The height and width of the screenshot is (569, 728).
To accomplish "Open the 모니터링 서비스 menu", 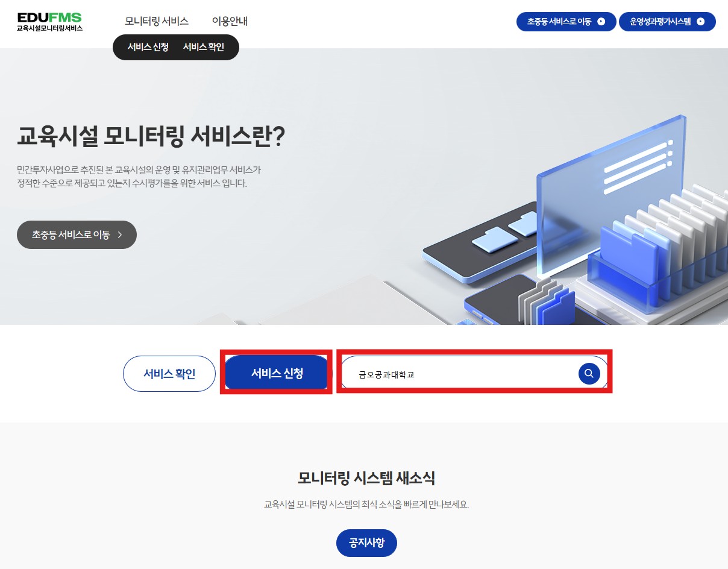I will click(x=157, y=22).
